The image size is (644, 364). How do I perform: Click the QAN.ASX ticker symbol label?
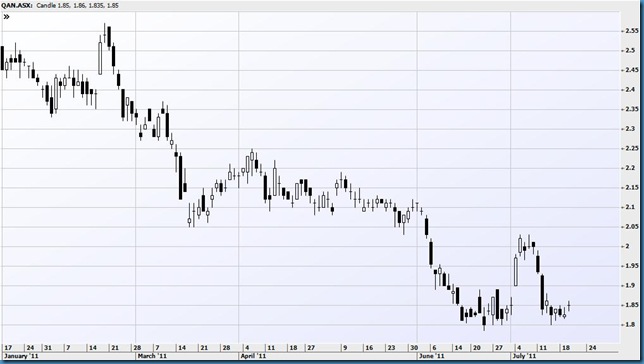click(x=17, y=6)
